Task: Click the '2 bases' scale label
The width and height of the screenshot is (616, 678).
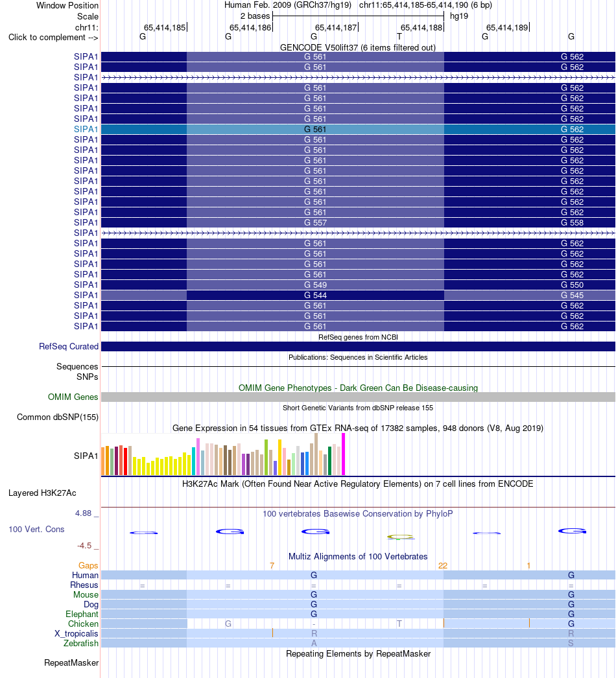Action: click(x=255, y=16)
